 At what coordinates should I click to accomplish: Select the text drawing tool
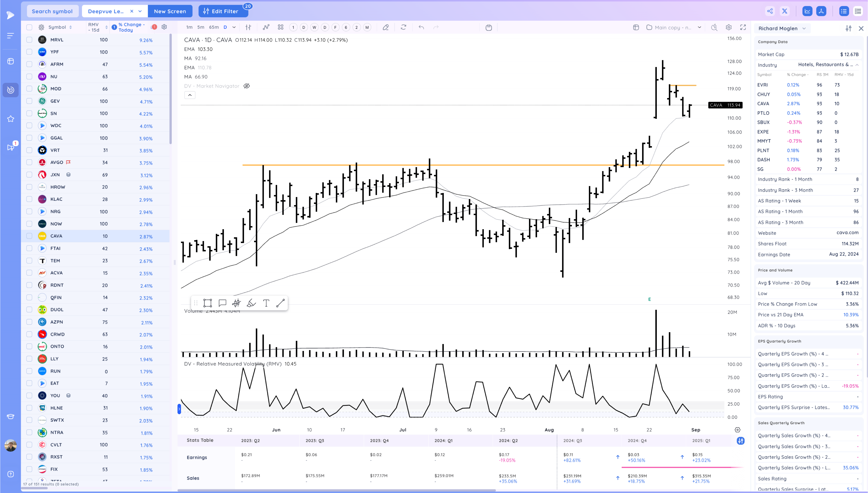[266, 303]
